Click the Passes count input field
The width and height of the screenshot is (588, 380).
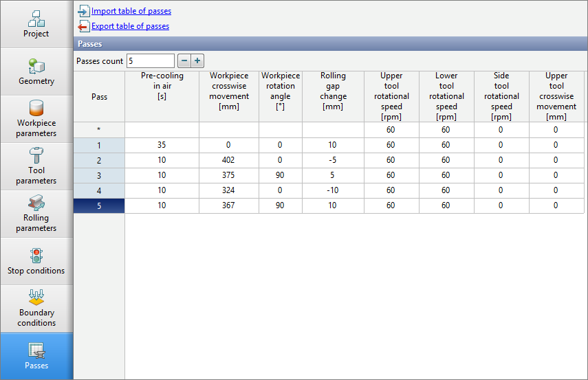(150, 61)
